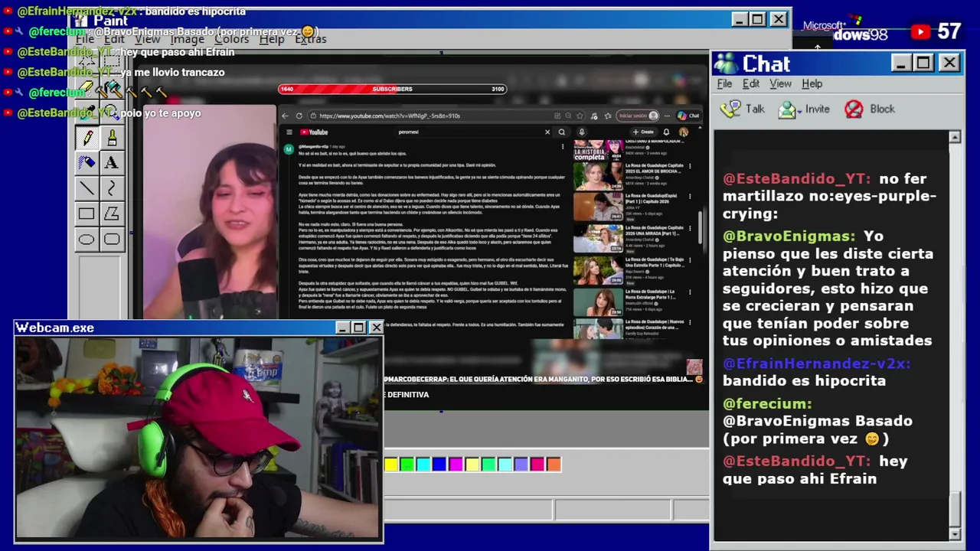The width and height of the screenshot is (980, 551).
Task: Select the Eraser tool in Paint
Action: tap(87, 90)
